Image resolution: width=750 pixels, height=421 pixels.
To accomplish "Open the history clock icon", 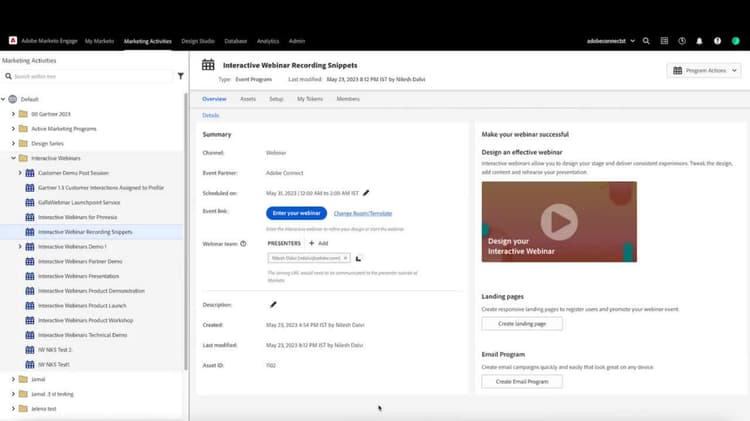I will (x=682, y=41).
